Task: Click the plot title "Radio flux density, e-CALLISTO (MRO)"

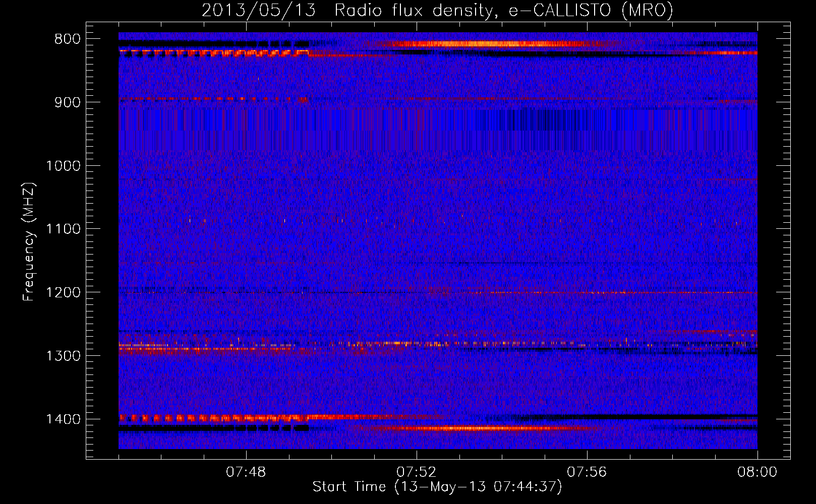Action: point(504,11)
